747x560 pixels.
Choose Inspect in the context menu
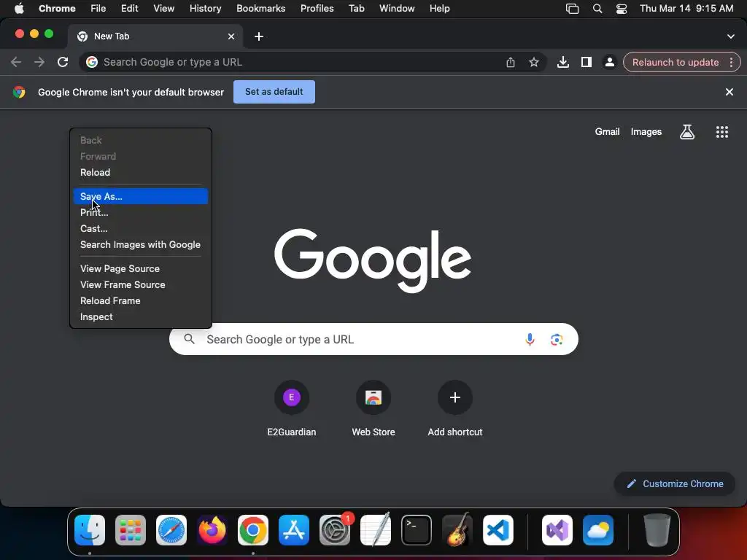coord(141,316)
